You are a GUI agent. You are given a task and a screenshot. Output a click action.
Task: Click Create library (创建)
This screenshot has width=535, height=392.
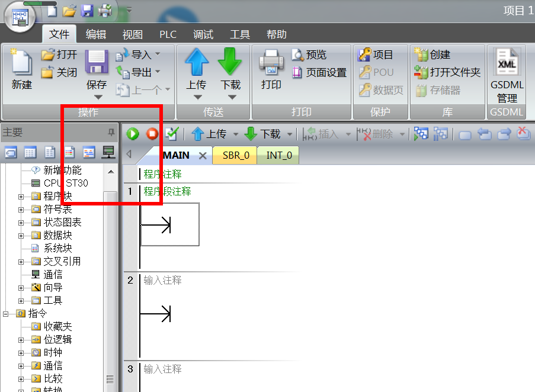(432, 54)
